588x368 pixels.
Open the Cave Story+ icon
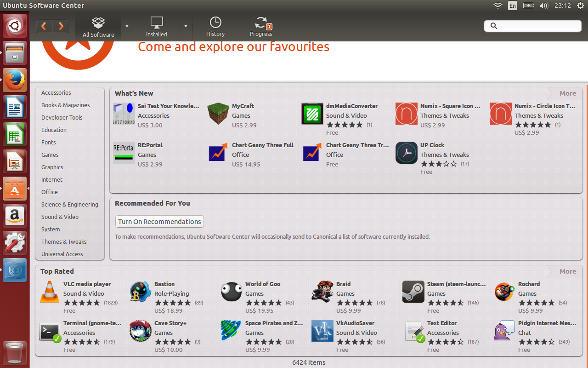[141, 331]
